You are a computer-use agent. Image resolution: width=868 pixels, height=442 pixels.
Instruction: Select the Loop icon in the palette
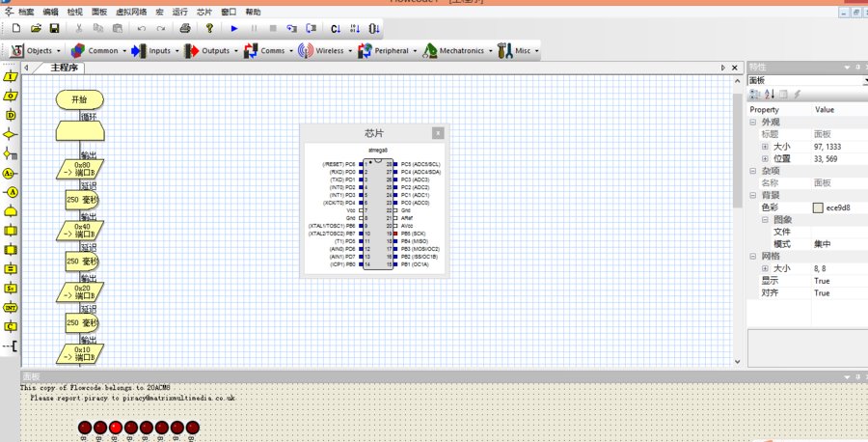(x=11, y=211)
